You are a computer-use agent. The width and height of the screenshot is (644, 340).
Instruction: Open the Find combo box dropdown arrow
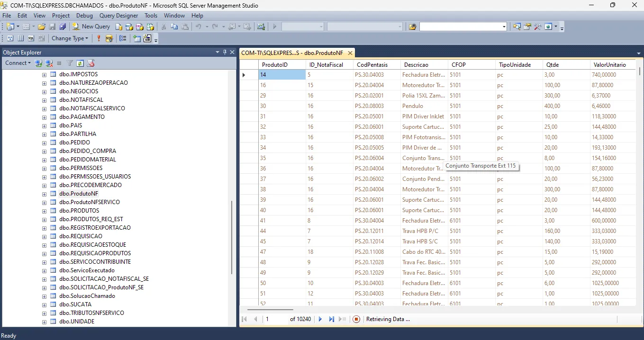pos(504,27)
